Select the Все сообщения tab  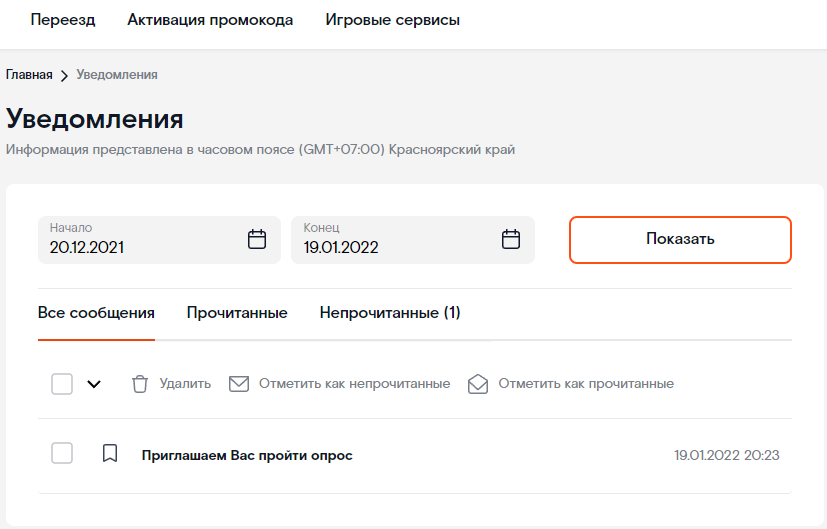[96, 313]
